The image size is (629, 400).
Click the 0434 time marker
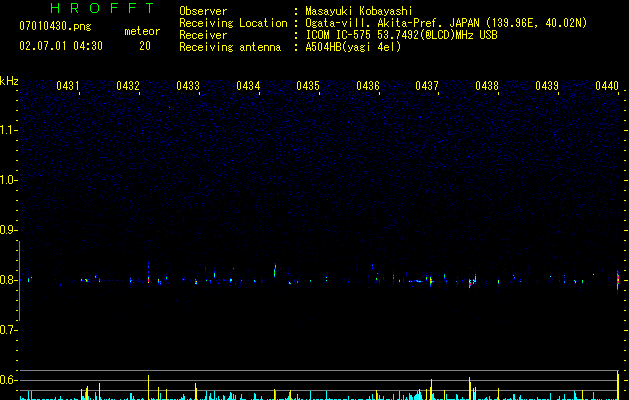(x=248, y=86)
